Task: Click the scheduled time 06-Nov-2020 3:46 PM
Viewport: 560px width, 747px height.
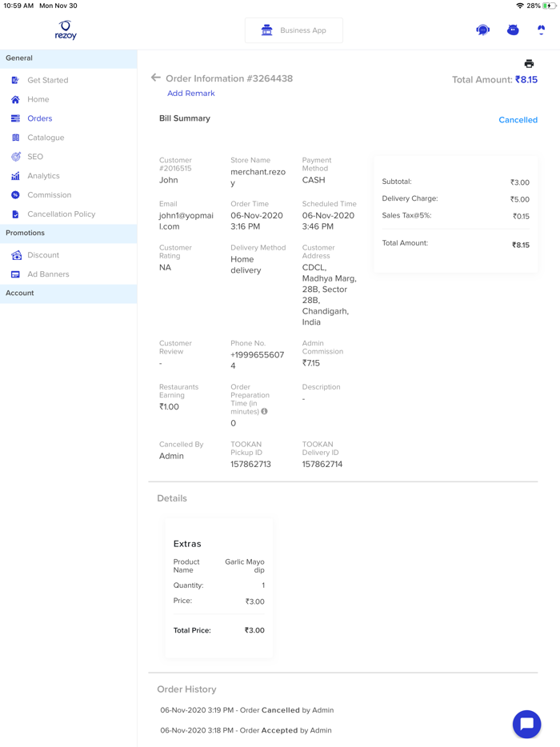Action: [x=328, y=221]
